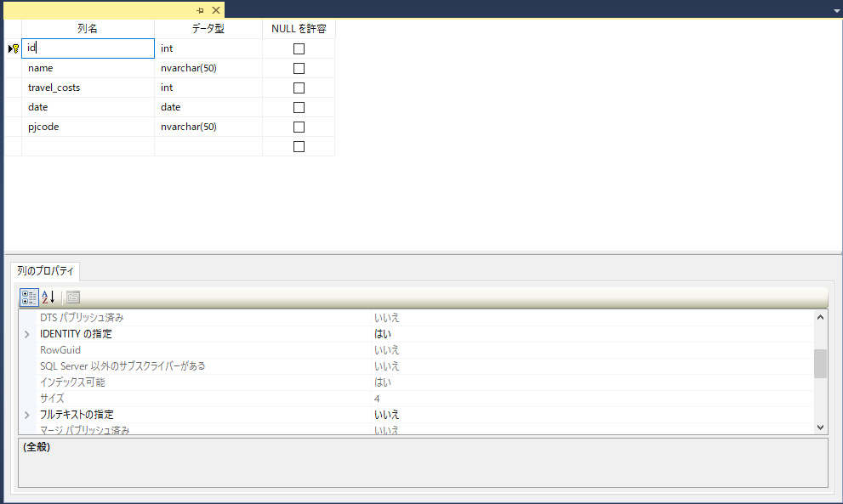Toggle Allow Nulls checkbox for id column
Image resolution: width=843 pixels, height=504 pixels.
tap(299, 49)
